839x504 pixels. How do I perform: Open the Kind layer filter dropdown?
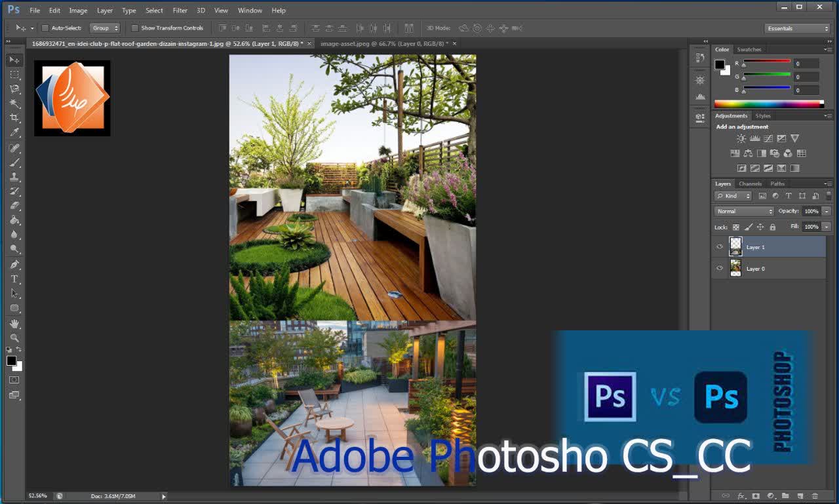[733, 196]
